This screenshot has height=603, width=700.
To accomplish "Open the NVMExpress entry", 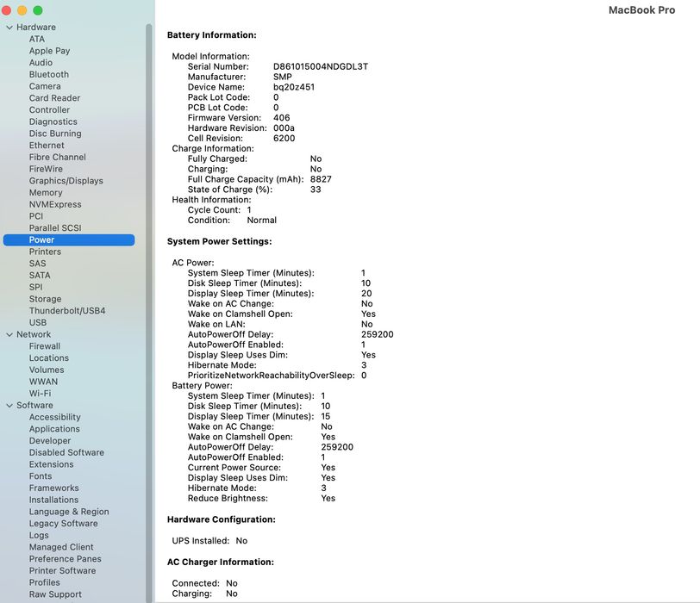I will 55,204.
